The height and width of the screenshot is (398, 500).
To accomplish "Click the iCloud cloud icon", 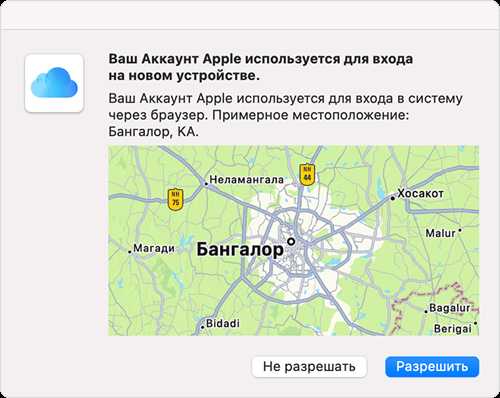I will [54, 83].
